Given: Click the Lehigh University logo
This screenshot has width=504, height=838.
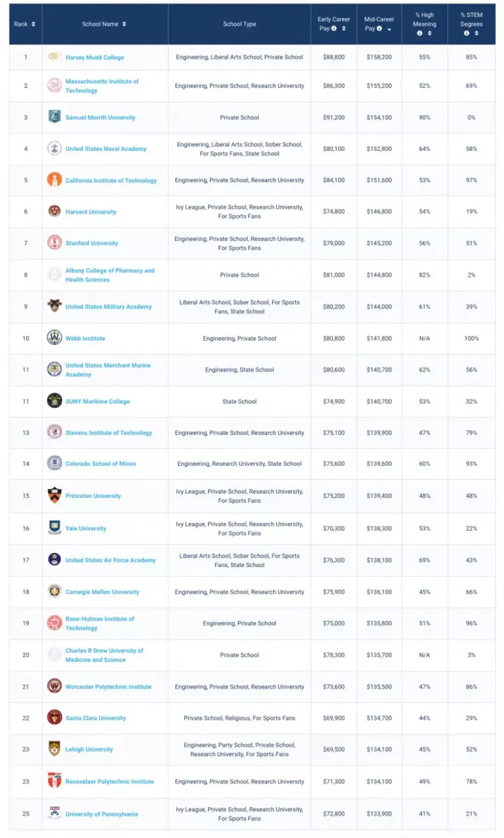Looking at the screenshot, I should tap(54, 749).
